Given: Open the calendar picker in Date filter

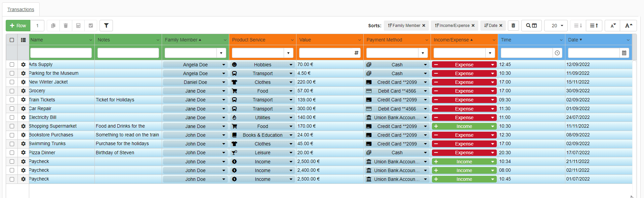Looking at the screenshot, I should [x=624, y=53].
